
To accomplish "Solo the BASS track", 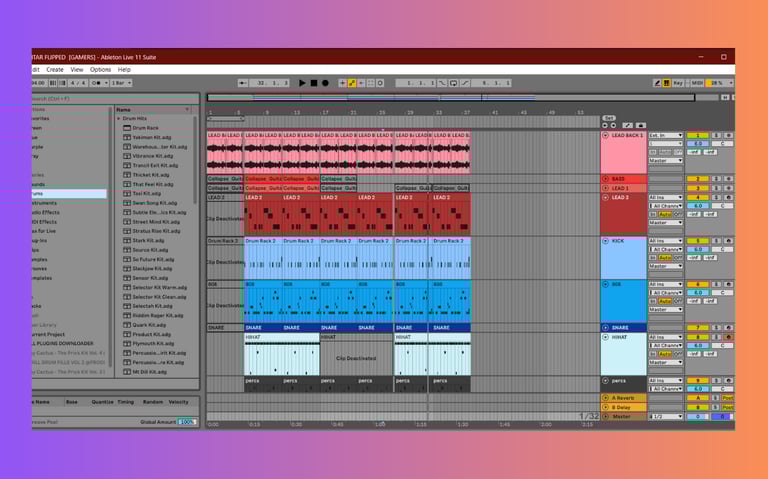I will (x=716, y=179).
